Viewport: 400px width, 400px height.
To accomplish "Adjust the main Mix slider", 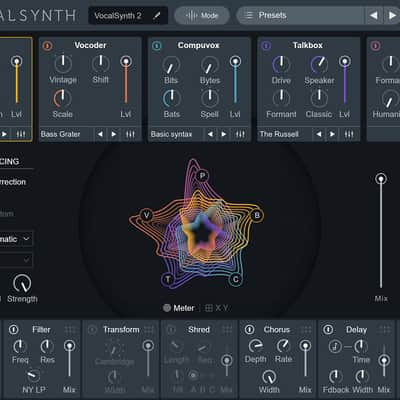I will [x=381, y=231].
